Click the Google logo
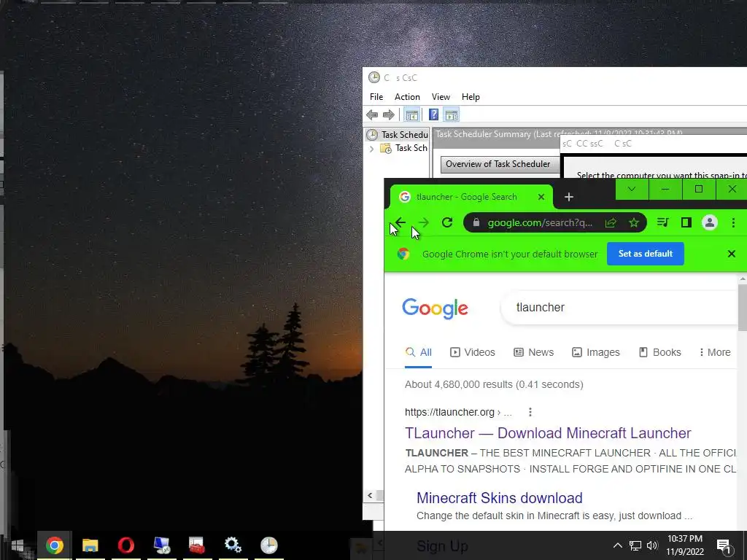The width and height of the screenshot is (747, 560). click(435, 308)
